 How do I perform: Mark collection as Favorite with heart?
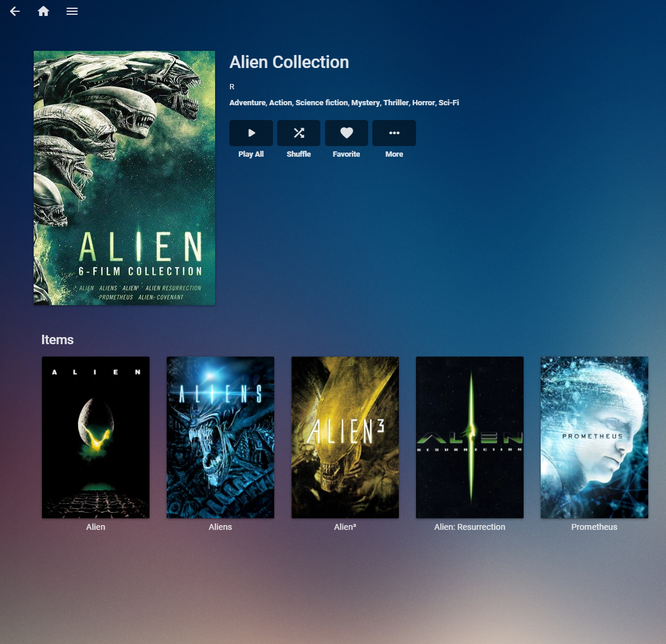click(x=346, y=133)
